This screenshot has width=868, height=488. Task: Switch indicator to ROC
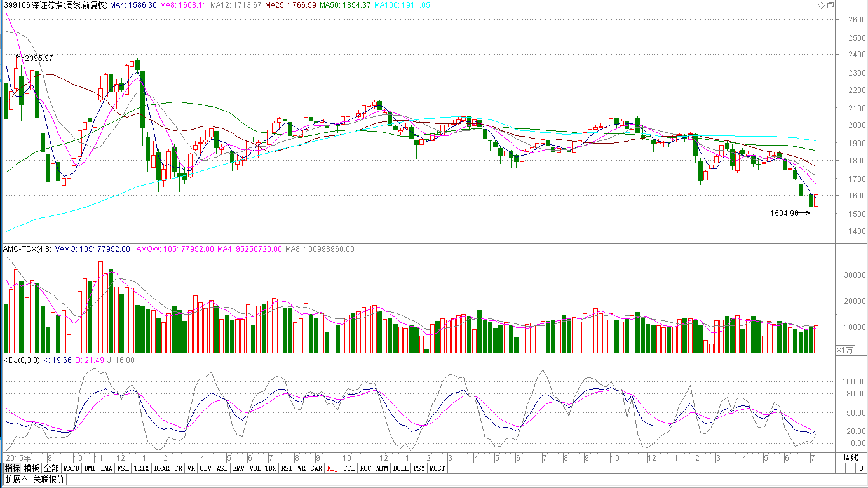pyautogui.click(x=365, y=468)
